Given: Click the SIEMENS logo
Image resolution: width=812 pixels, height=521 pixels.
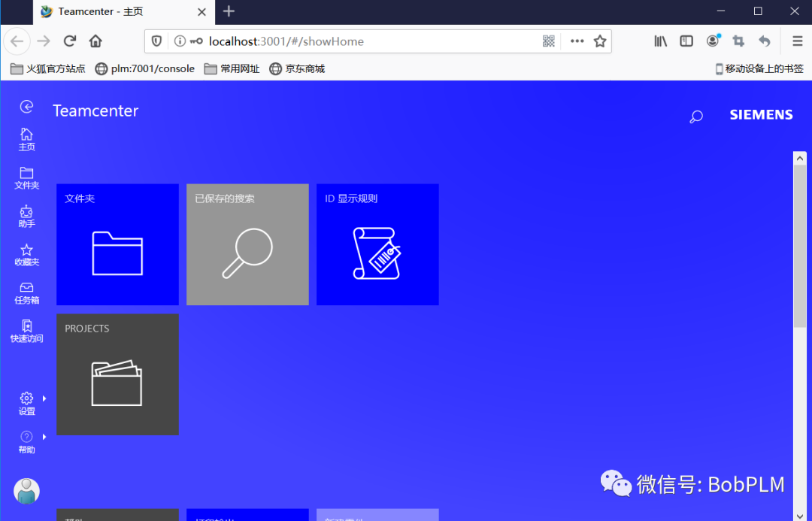Looking at the screenshot, I should tap(761, 114).
